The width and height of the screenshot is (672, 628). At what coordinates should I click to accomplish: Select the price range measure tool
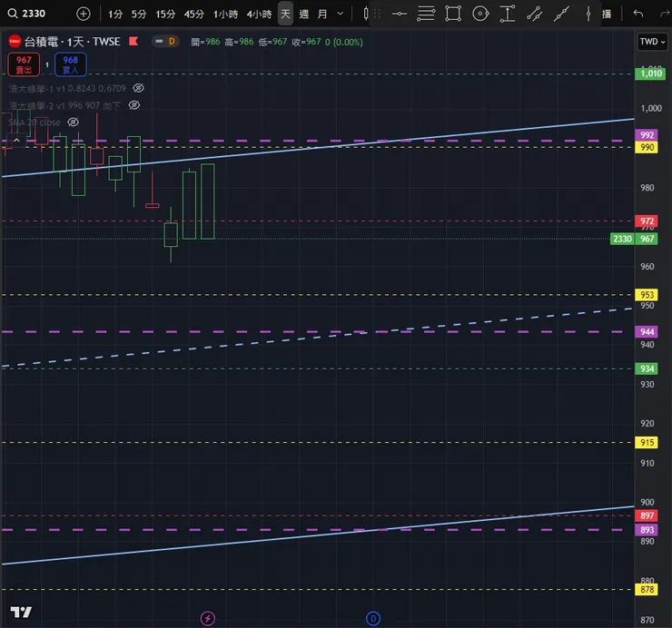click(508, 14)
